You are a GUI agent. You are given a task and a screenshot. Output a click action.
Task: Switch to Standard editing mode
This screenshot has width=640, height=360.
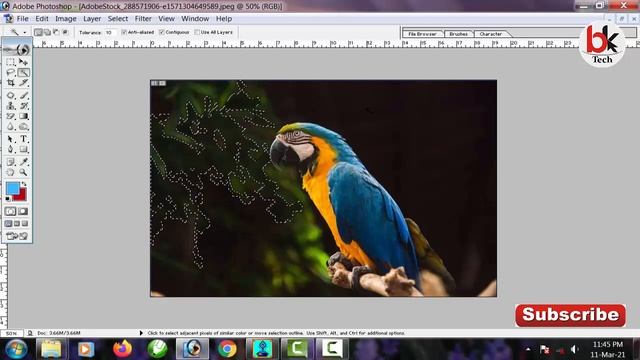click(x=11, y=211)
